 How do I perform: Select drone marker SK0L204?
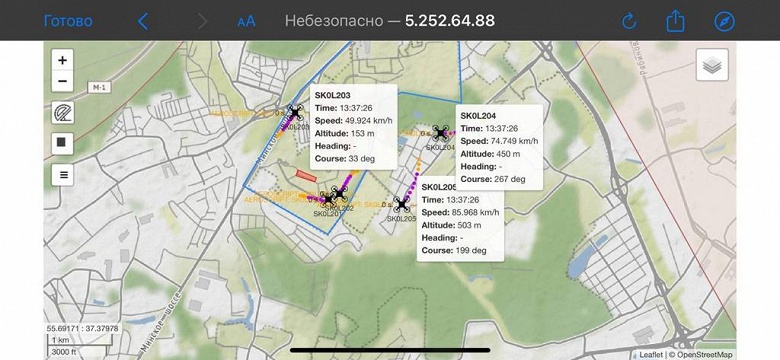[x=440, y=133]
